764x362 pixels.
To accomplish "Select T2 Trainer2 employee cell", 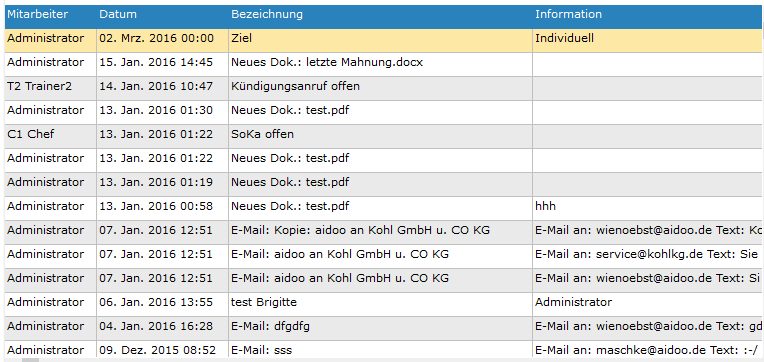I will tap(39, 86).
